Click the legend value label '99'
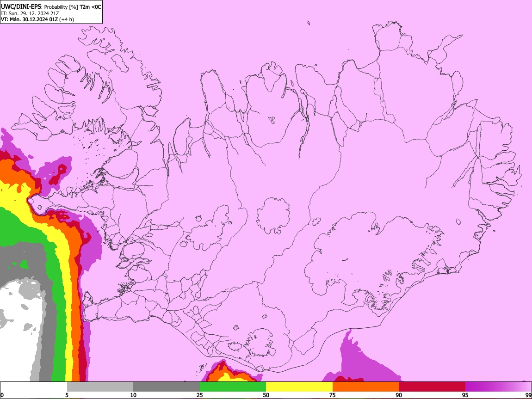The height and width of the screenshot is (399, 532). pos(528,395)
